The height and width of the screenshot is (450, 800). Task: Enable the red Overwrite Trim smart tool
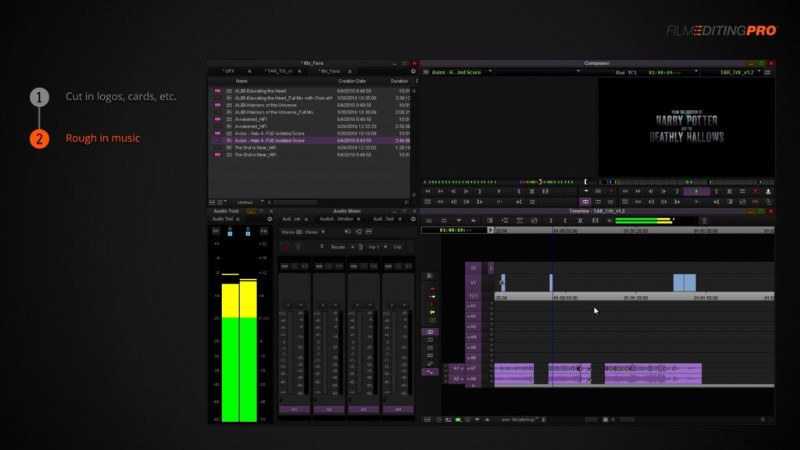coord(432,305)
